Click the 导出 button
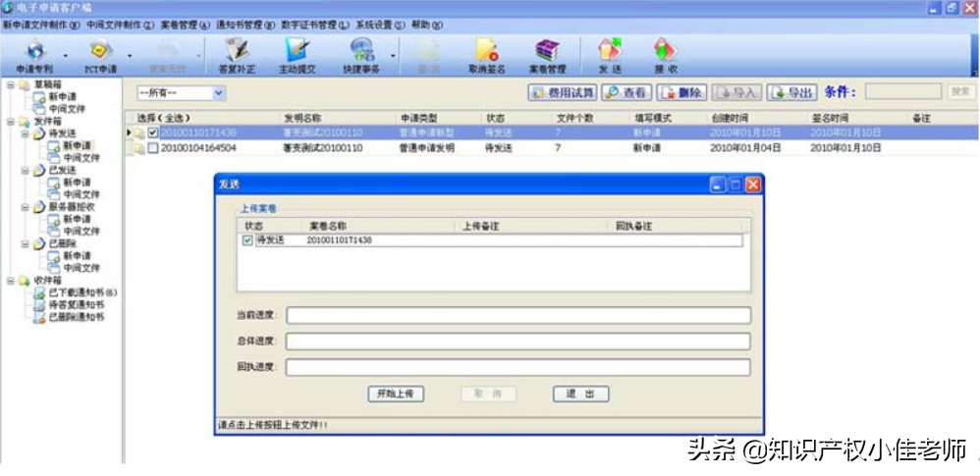The height and width of the screenshot is (476, 980). coord(791,92)
